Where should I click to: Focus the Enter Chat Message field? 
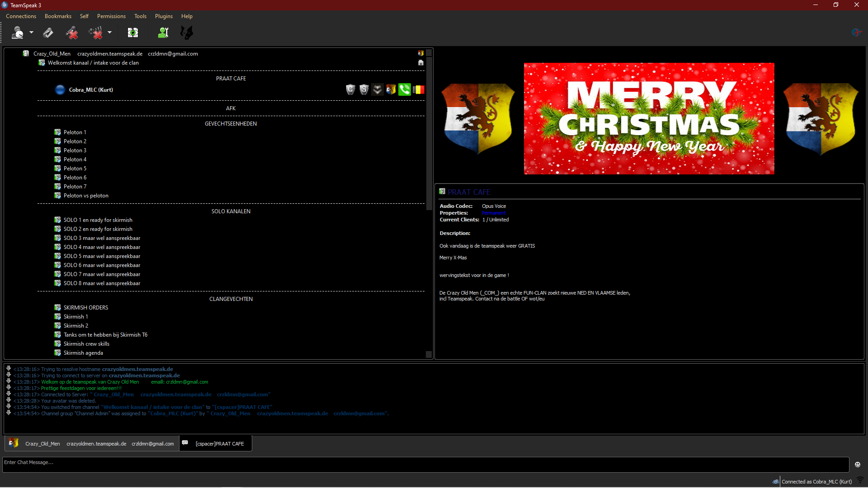point(425,465)
